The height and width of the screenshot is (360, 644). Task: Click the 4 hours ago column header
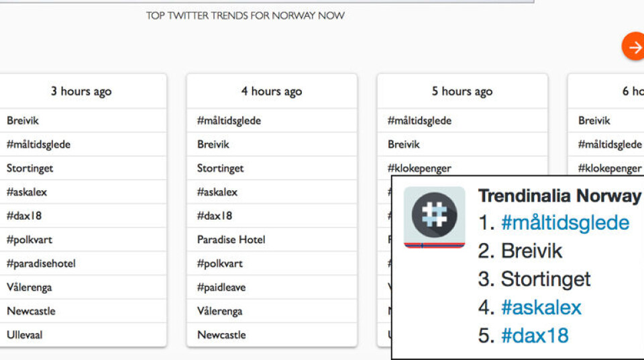click(x=272, y=91)
